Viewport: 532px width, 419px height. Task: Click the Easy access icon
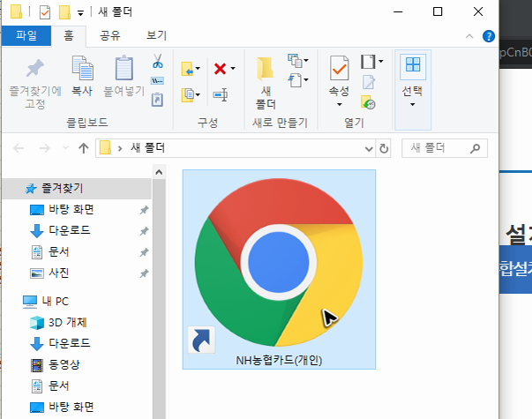point(295,80)
